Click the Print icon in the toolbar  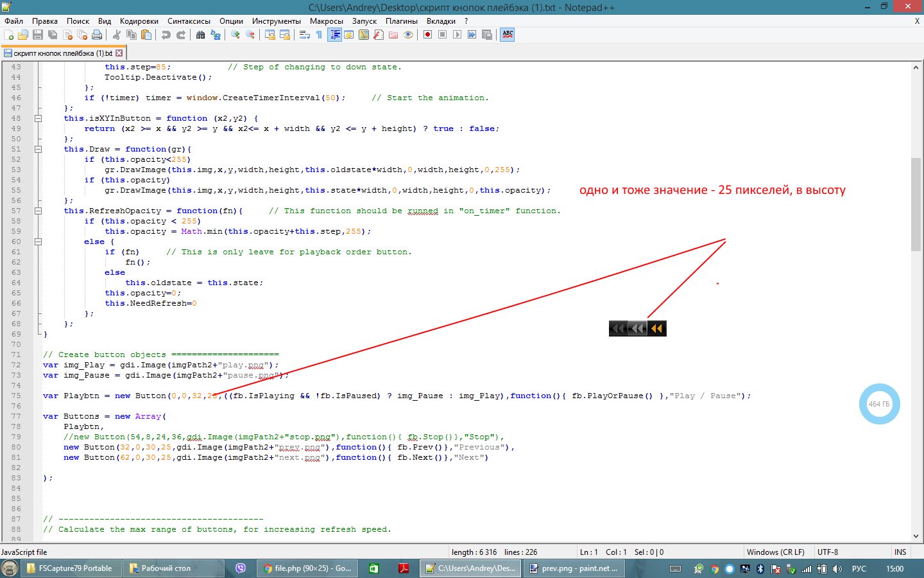point(97,35)
